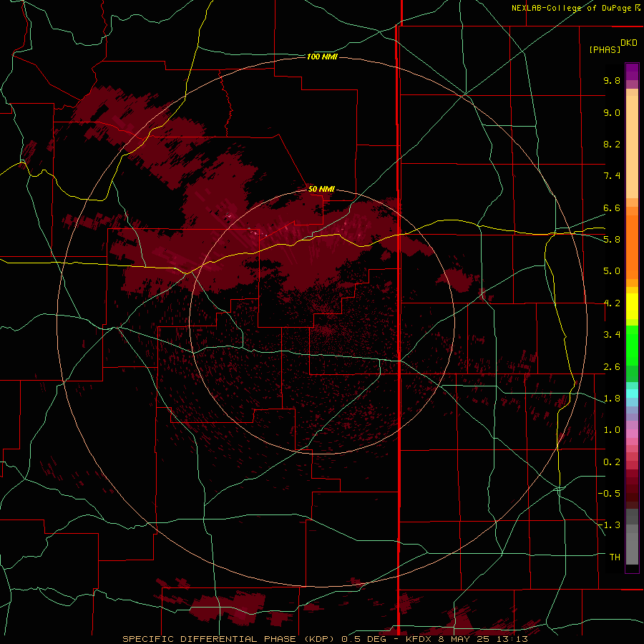Image resolution: width=644 pixels, height=644 pixels.
Task: Click the KFDX station identifier in the caption
Action: point(419,639)
